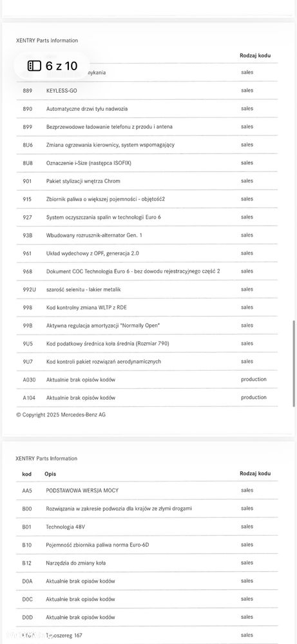Select the B12 wheel change tools row
Viewport: 297px width, 644px height.
point(147,563)
